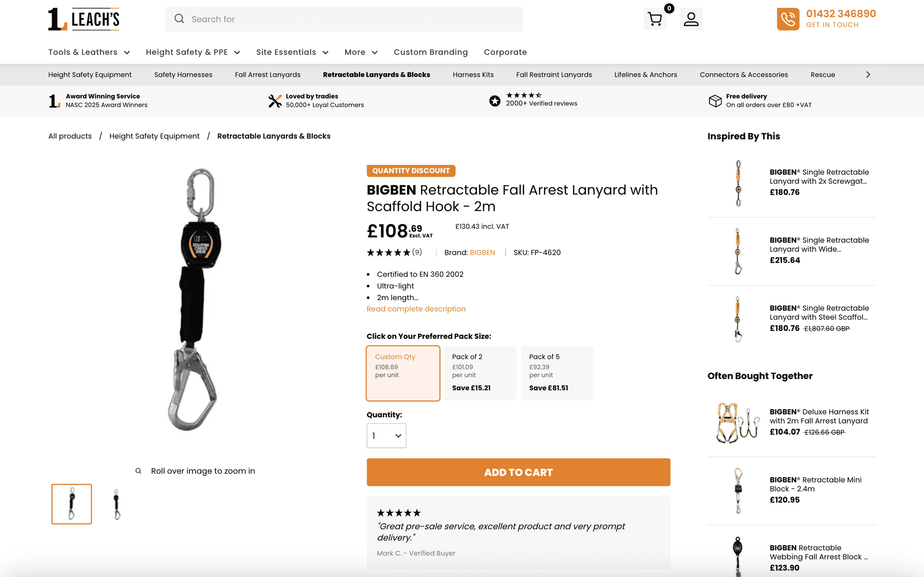Image resolution: width=924 pixels, height=577 pixels.
Task: Expand the Height Safety & PPE menu
Action: [x=193, y=52]
